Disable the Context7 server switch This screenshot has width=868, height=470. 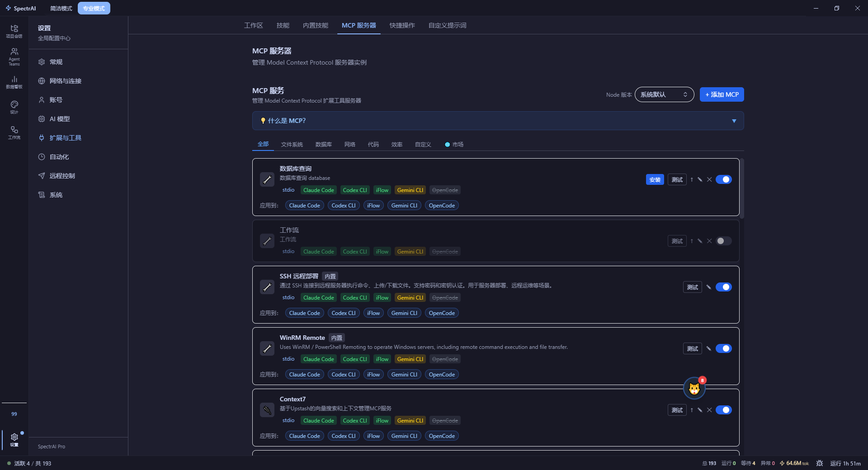[x=724, y=410]
